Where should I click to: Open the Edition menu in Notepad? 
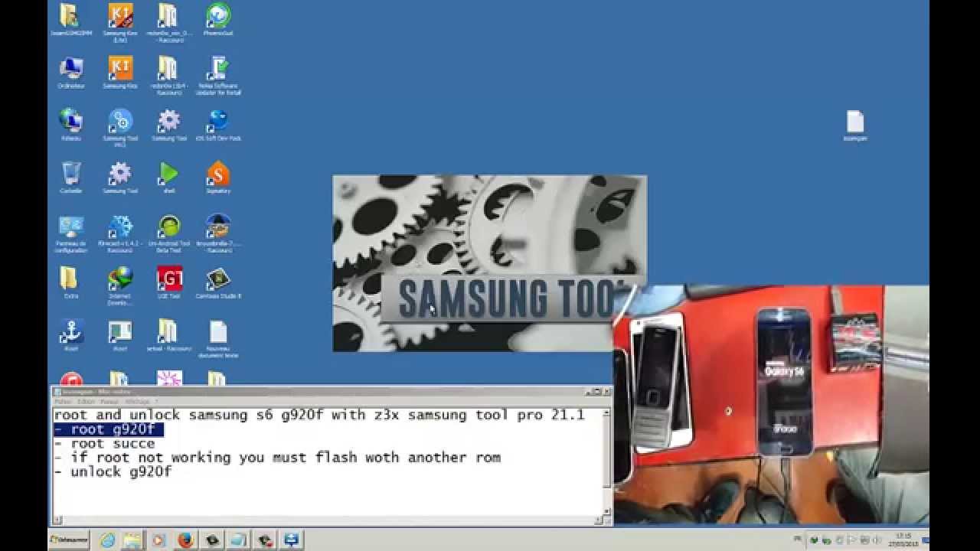pyautogui.click(x=86, y=402)
